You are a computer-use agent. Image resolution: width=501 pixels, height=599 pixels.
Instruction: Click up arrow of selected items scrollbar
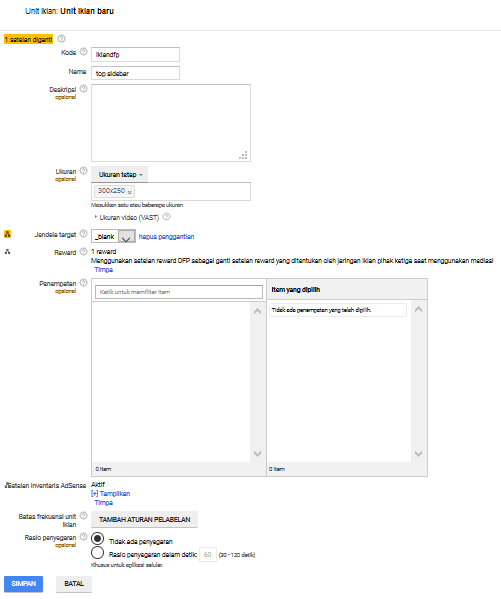click(418, 309)
